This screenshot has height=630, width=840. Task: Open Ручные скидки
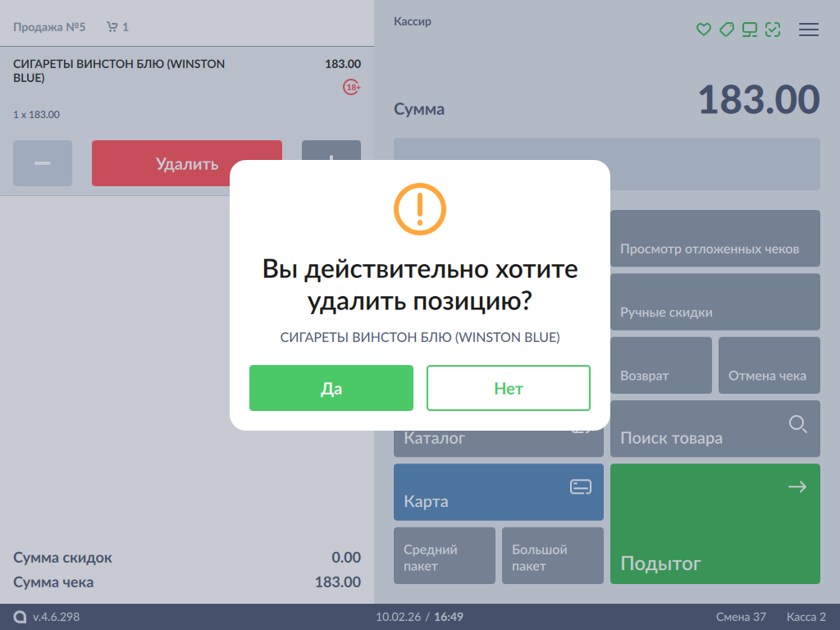coord(714,302)
